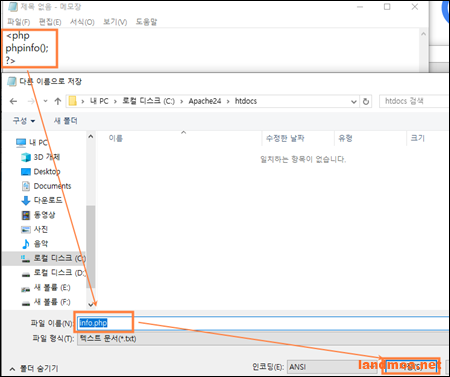This screenshot has width=450, height=377.
Task: Select 로컬 디스크 (C:) in address breadcrumb
Action: click(148, 101)
